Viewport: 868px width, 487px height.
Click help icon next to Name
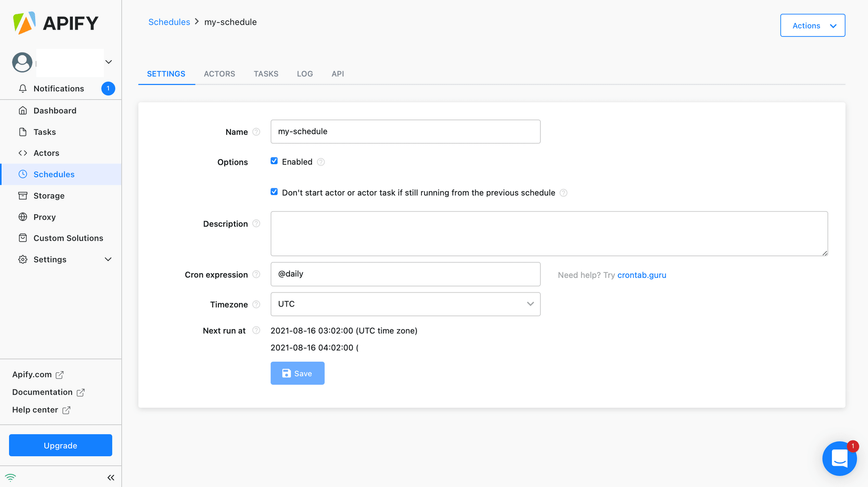256,132
